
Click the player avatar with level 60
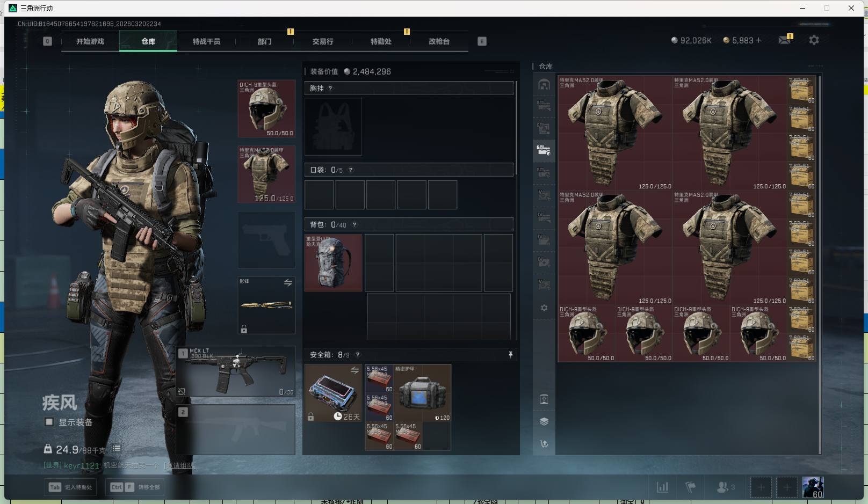(813, 487)
